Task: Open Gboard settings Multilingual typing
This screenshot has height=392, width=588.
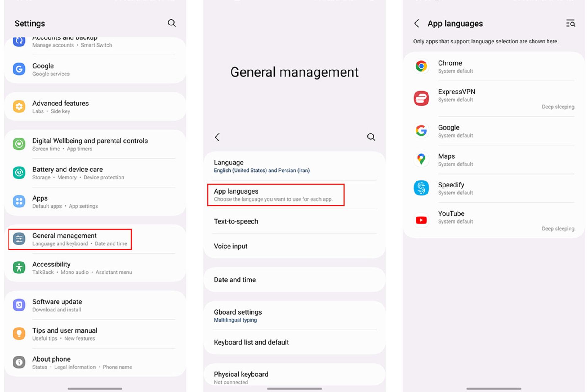Action: tap(294, 316)
